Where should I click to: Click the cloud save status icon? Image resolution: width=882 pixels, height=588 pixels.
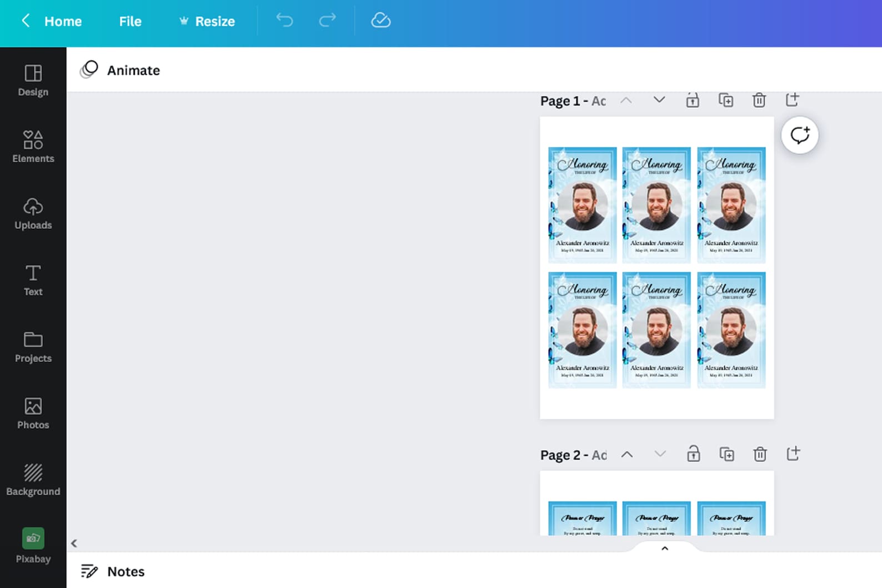click(380, 21)
